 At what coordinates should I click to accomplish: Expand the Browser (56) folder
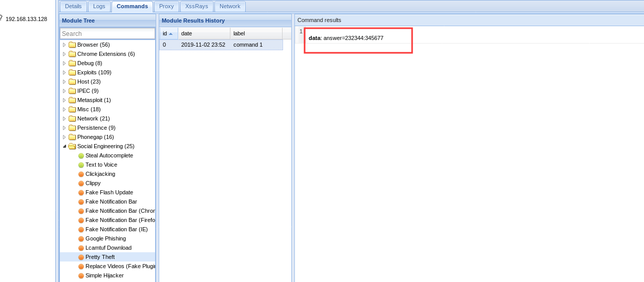[65, 45]
